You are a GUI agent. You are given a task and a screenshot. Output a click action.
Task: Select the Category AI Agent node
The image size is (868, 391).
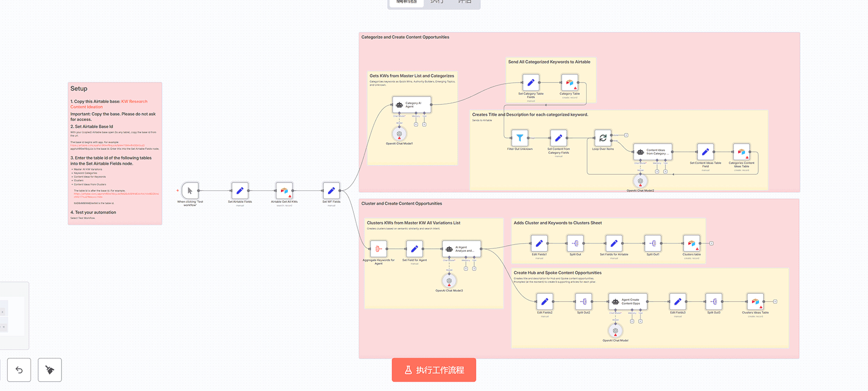pos(411,105)
